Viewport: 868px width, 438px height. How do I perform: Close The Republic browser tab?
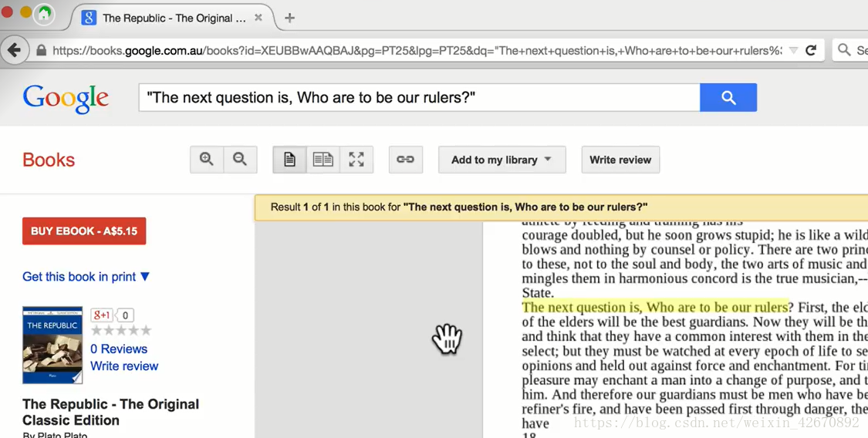(258, 18)
